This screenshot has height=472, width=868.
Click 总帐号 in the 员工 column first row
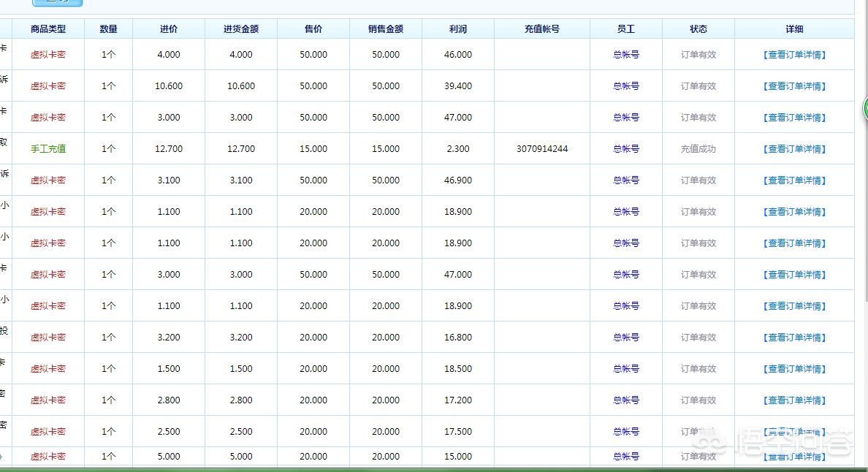(x=626, y=54)
